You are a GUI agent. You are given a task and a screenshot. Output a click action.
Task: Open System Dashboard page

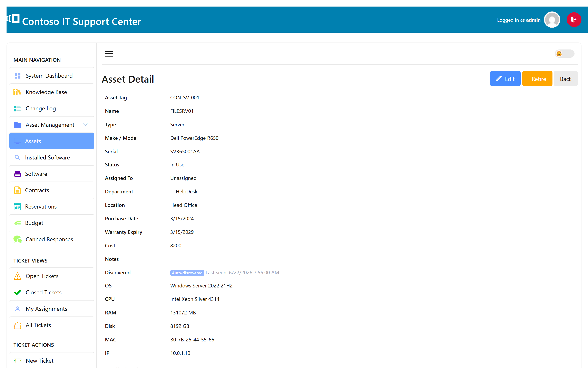click(x=52, y=76)
